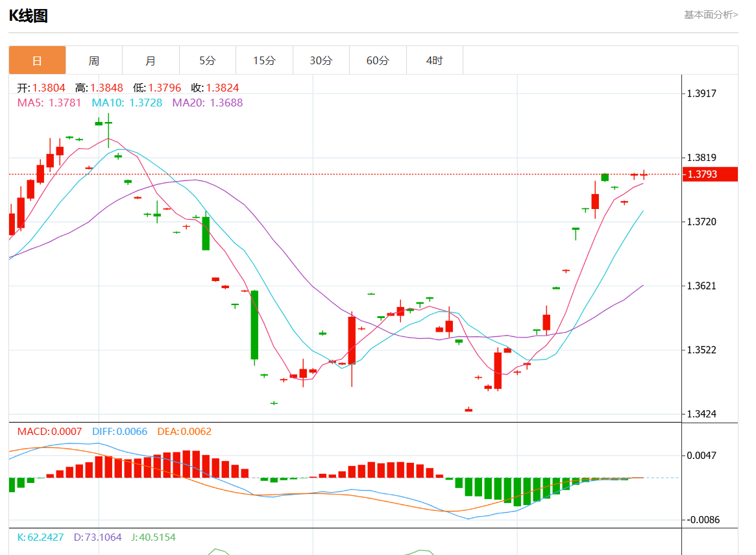Click the 开:1.3804 open value
756x555 pixels.
click(41, 88)
